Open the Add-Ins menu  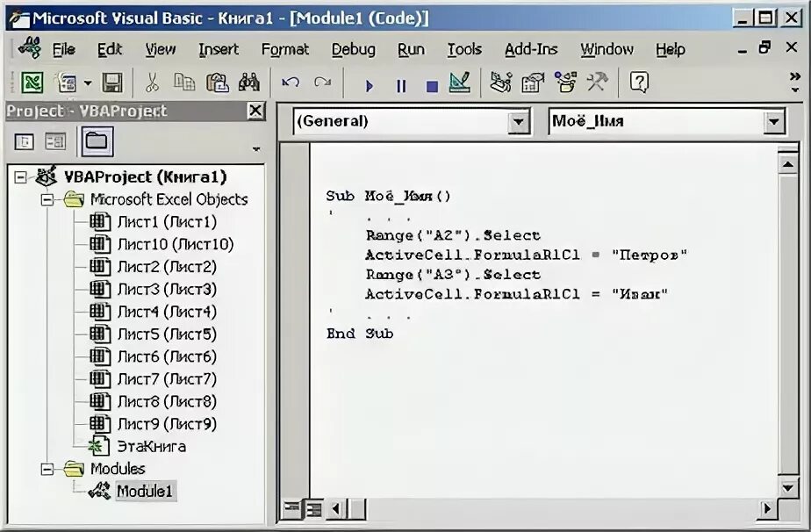point(531,49)
